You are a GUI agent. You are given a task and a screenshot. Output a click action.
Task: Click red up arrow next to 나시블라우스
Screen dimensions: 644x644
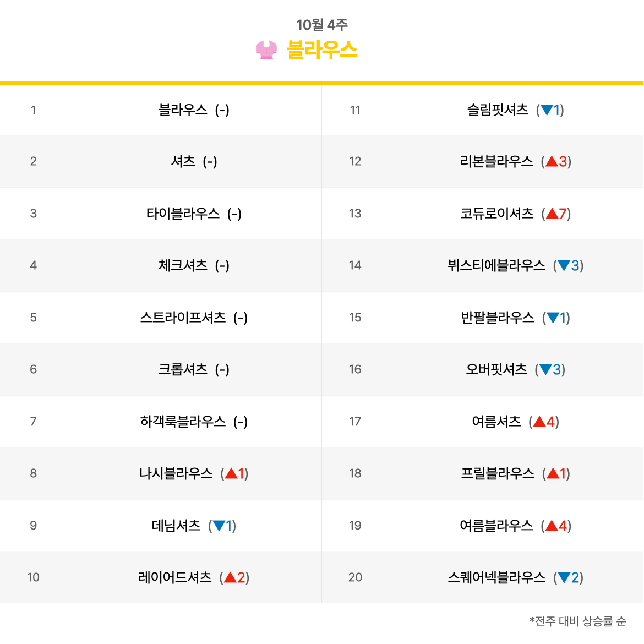pos(231,473)
